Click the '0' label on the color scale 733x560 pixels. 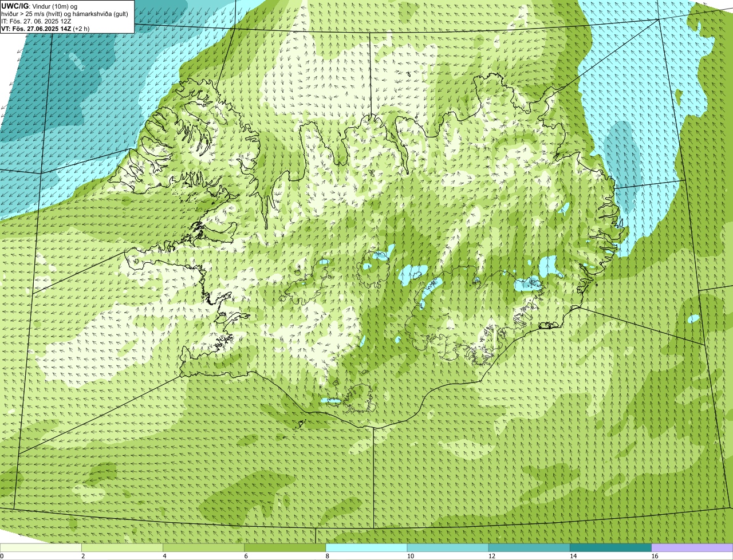pos(2,556)
